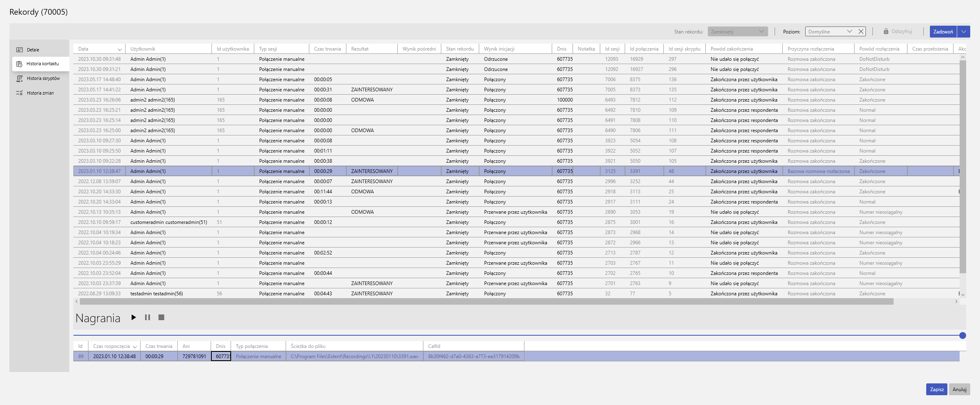Cancel with the Anuluj button

coord(959,389)
